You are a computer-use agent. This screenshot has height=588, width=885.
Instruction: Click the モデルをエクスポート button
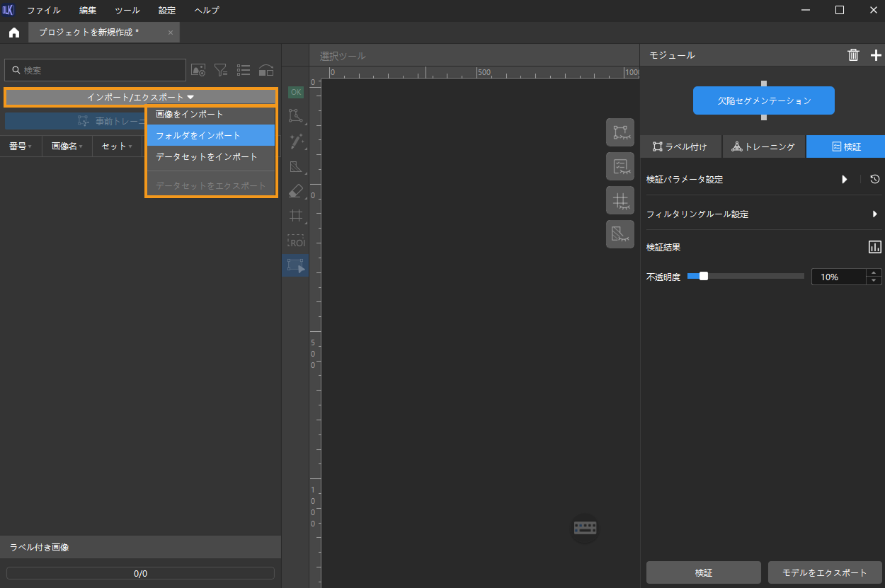(x=824, y=572)
